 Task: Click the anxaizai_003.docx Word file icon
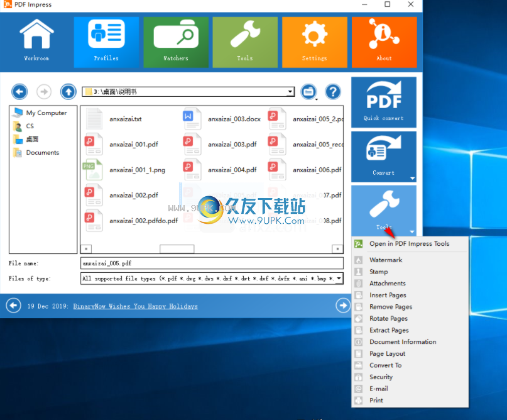[x=192, y=119]
